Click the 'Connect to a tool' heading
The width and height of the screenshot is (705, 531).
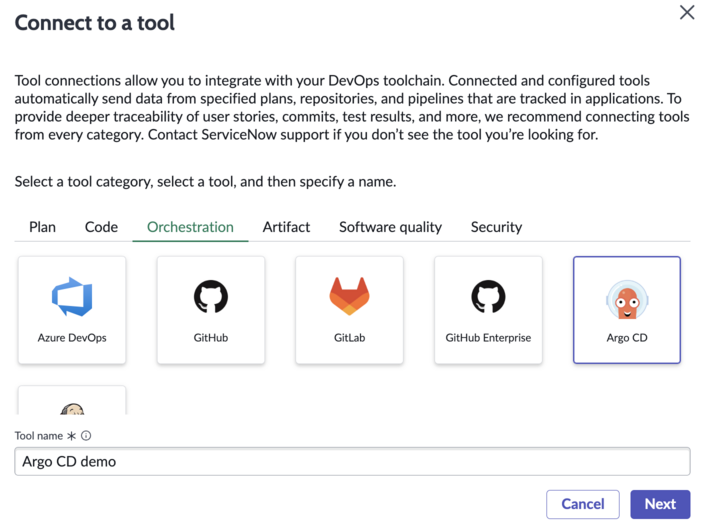(95, 22)
